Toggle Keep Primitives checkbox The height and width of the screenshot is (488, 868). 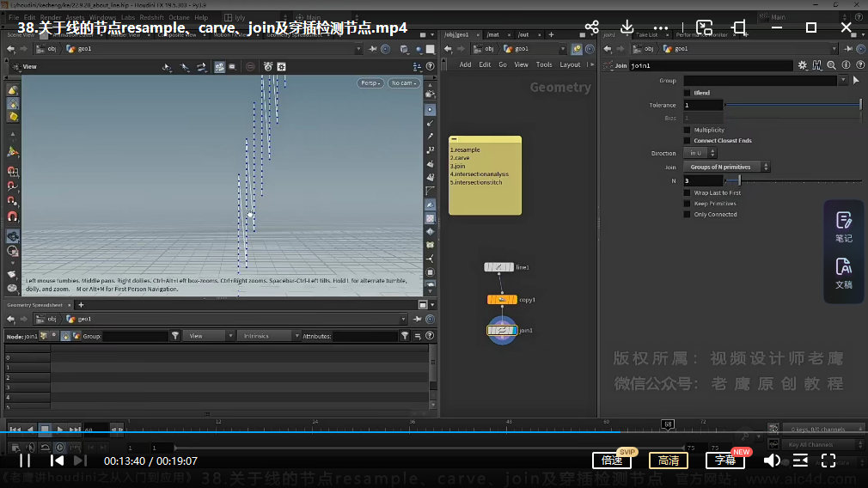pyautogui.click(x=687, y=204)
